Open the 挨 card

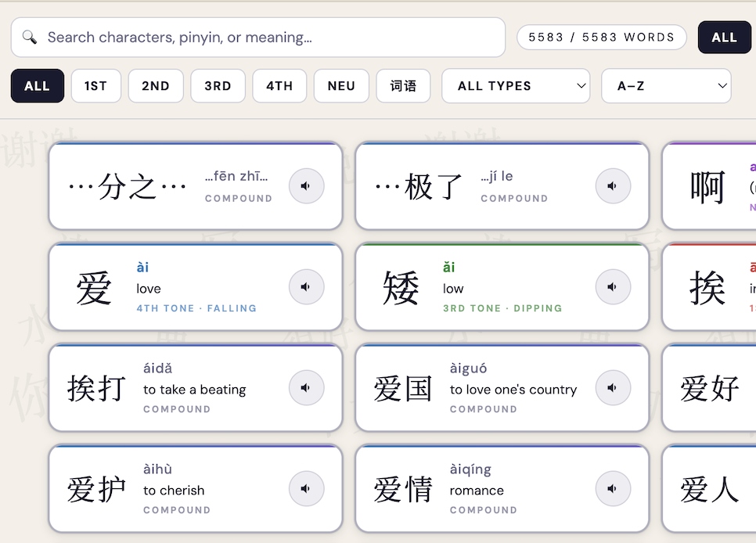[x=709, y=287]
